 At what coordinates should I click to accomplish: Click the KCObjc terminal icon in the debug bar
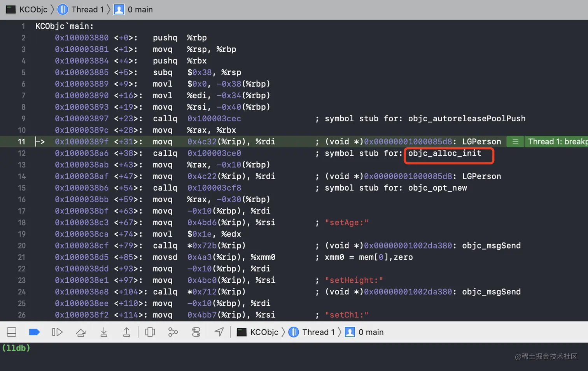point(242,332)
